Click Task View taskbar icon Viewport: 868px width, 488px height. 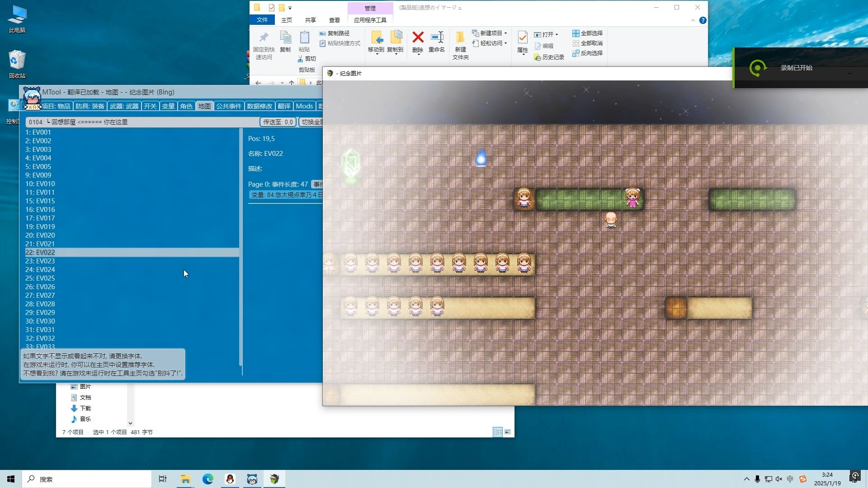(x=162, y=479)
